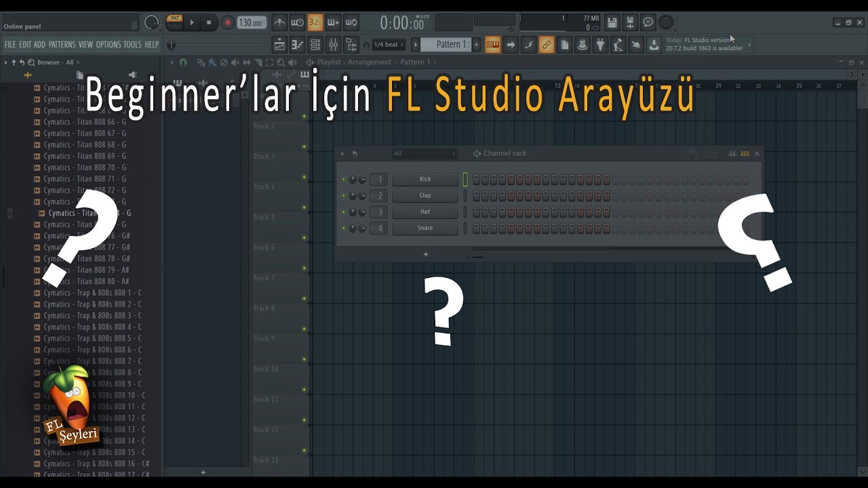
Task: Open the Browser view icon in toolbar
Action: point(351,45)
